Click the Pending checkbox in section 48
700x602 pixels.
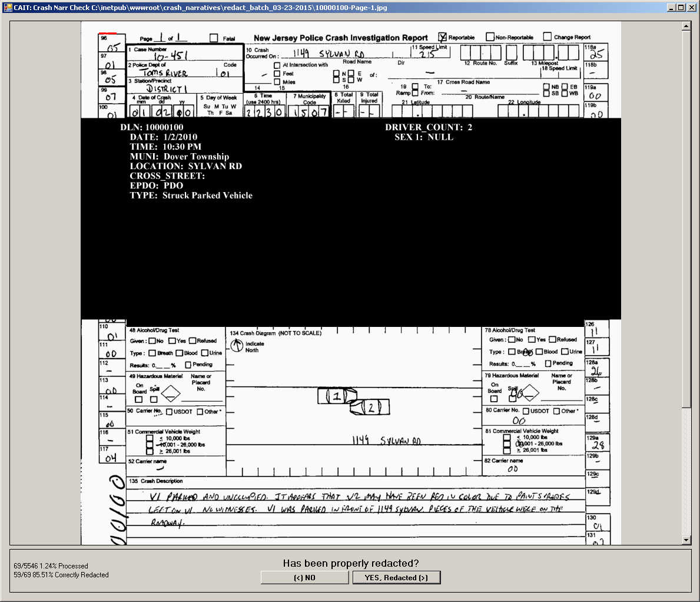click(188, 365)
